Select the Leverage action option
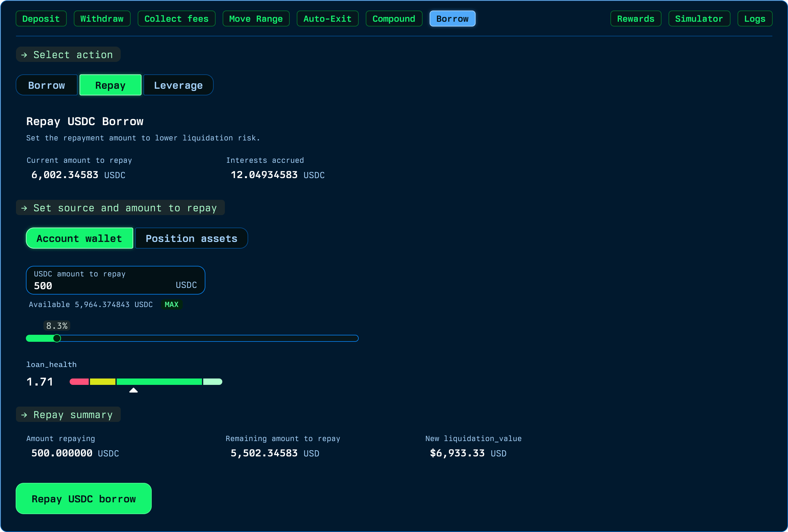Image resolution: width=788 pixels, height=532 pixels. pos(178,85)
